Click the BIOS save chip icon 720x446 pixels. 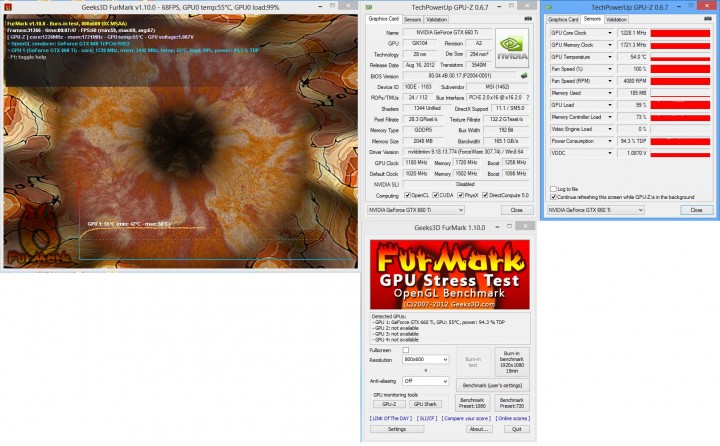524,75
